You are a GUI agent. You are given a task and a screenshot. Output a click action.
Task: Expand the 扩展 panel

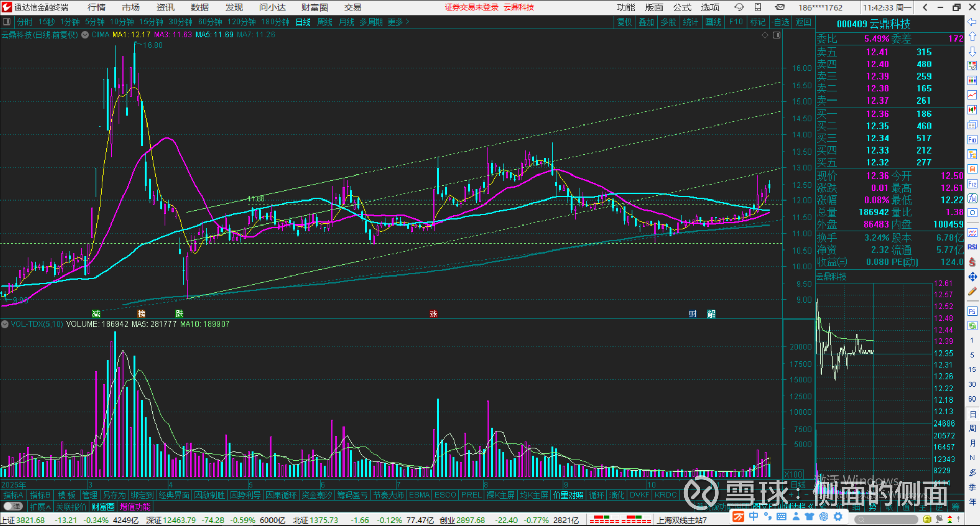point(40,507)
